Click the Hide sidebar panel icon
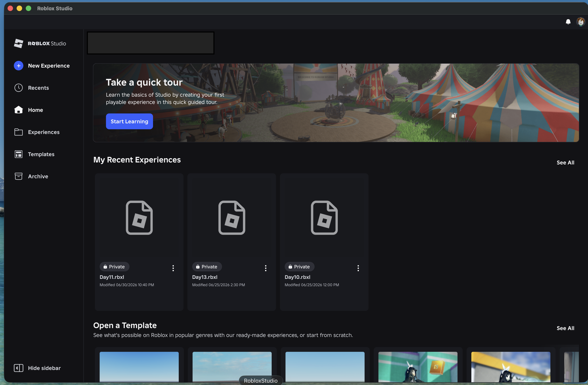This screenshot has height=385, width=588. [19, 368]
